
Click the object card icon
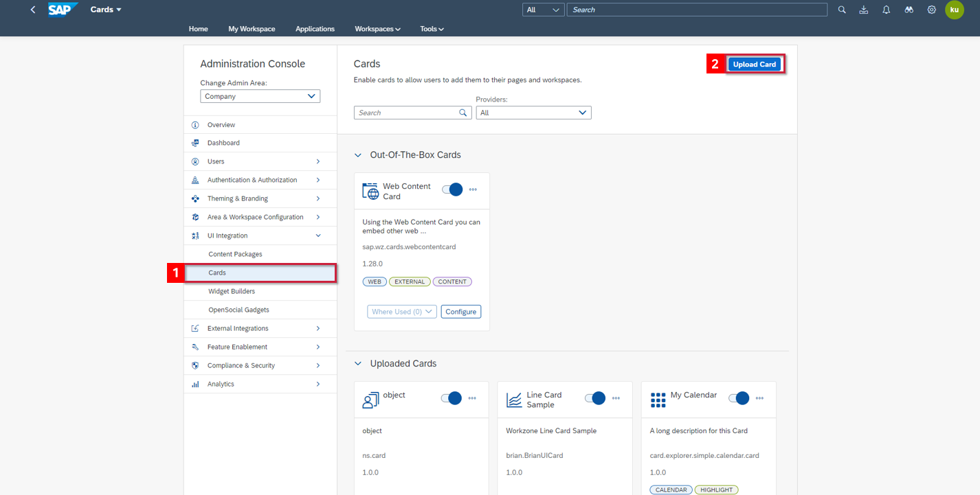coord(370,400)
